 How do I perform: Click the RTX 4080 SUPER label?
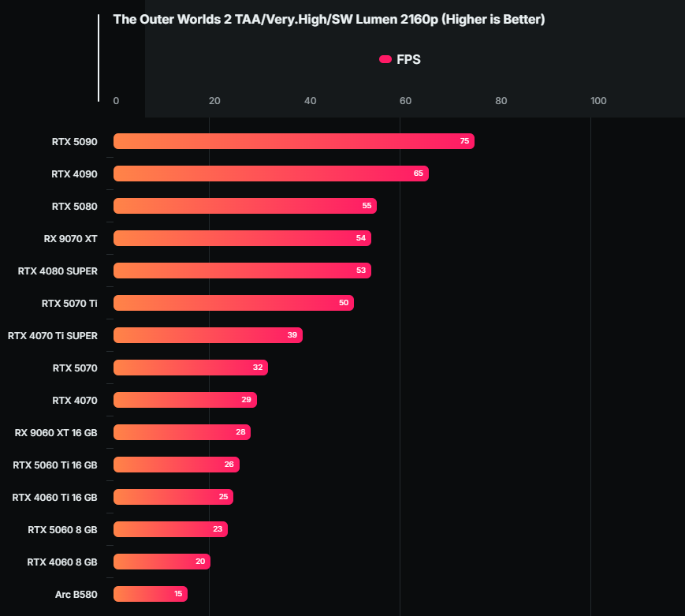click(x=58, y=271)
